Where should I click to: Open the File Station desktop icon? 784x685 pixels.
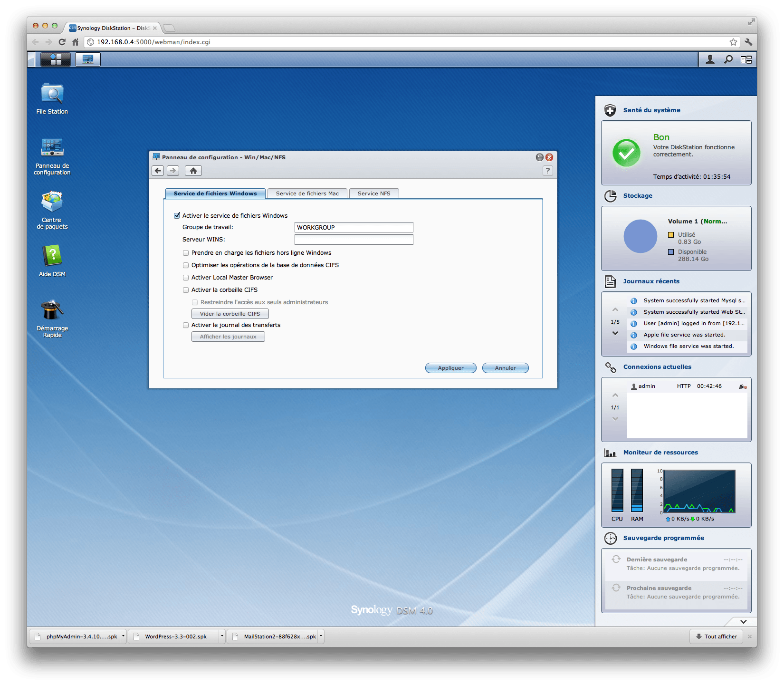[x=52, y=95]
